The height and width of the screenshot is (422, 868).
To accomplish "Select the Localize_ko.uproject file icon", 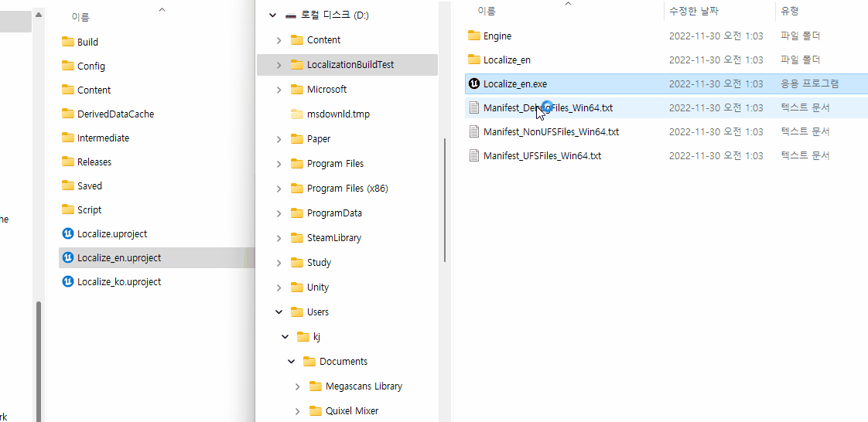I will click(x=67, y=281).
